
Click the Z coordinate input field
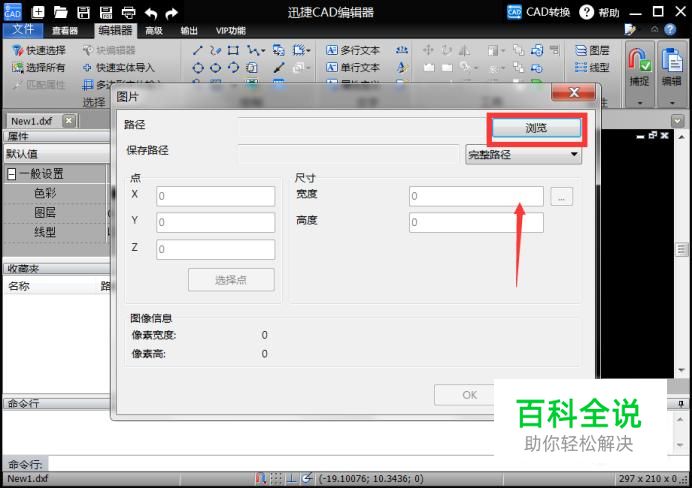pos(216,249)
